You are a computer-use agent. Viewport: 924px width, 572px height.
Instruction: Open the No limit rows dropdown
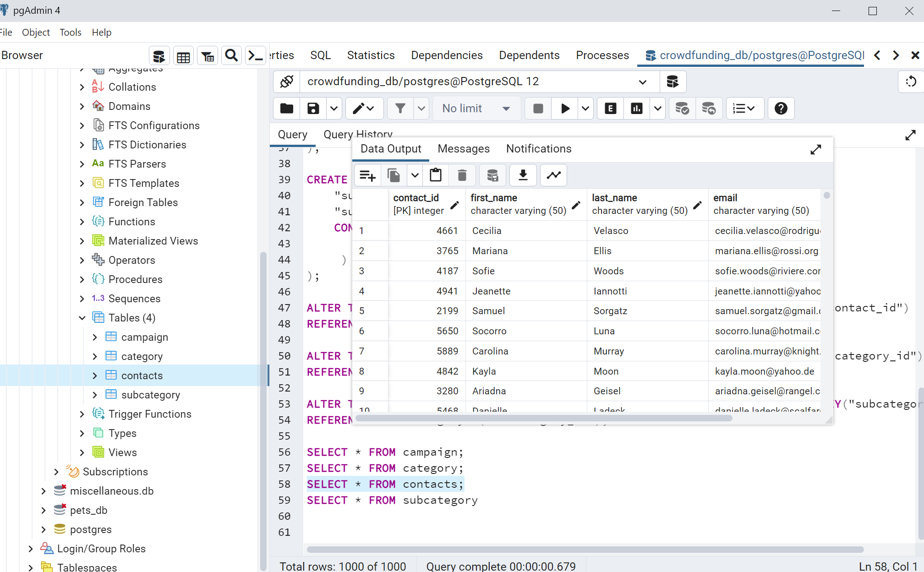pos(476,109)
